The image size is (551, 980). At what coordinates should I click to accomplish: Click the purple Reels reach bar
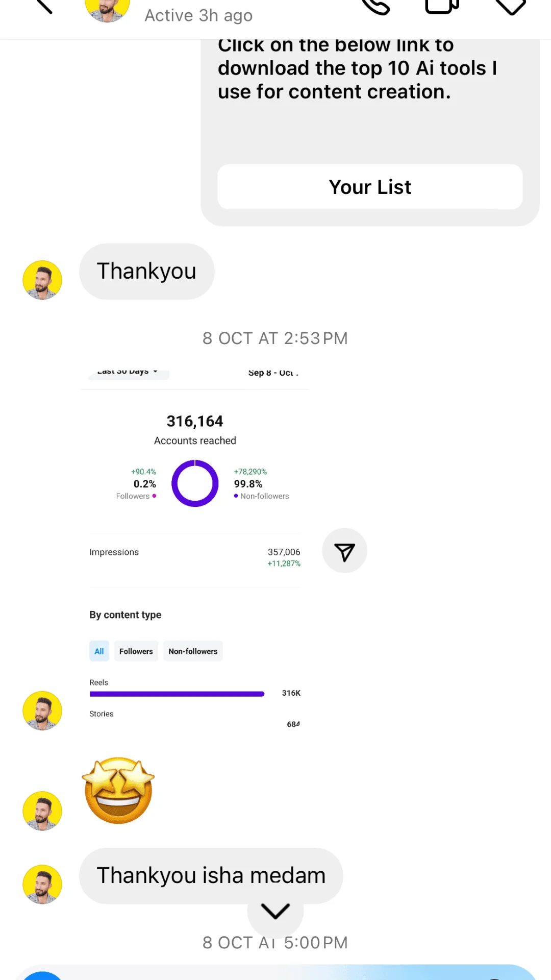click(x=177, y=694)
